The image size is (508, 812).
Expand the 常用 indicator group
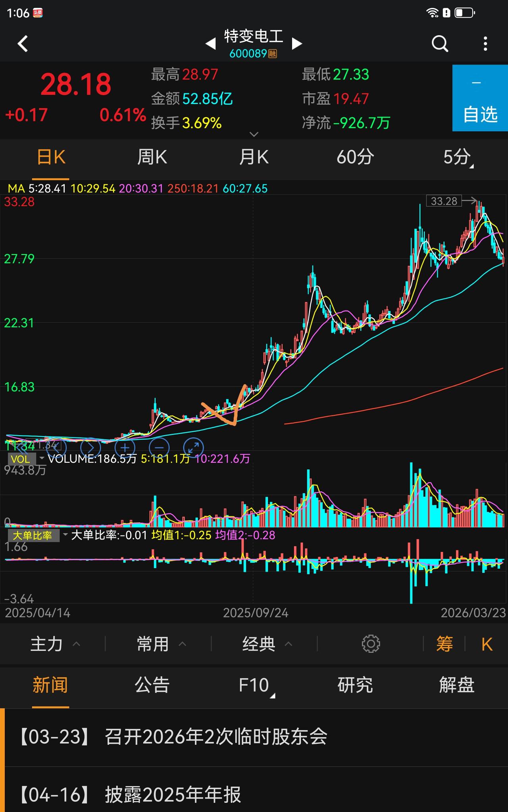(x=162, y=644)
